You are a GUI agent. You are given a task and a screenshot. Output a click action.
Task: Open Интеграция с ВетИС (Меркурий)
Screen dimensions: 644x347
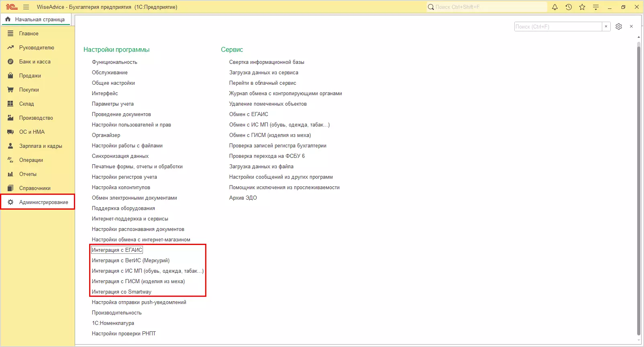point(131,261)
